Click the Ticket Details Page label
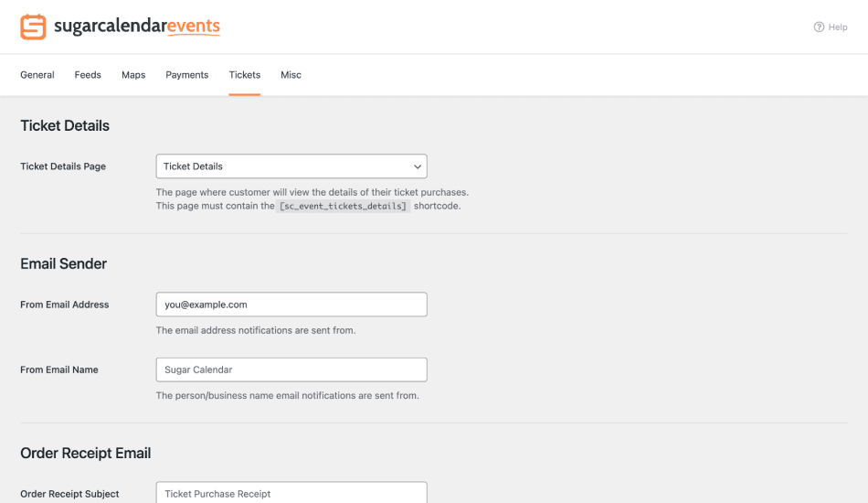Viewport: 868px width, 503px height. [x=63, y=166]
